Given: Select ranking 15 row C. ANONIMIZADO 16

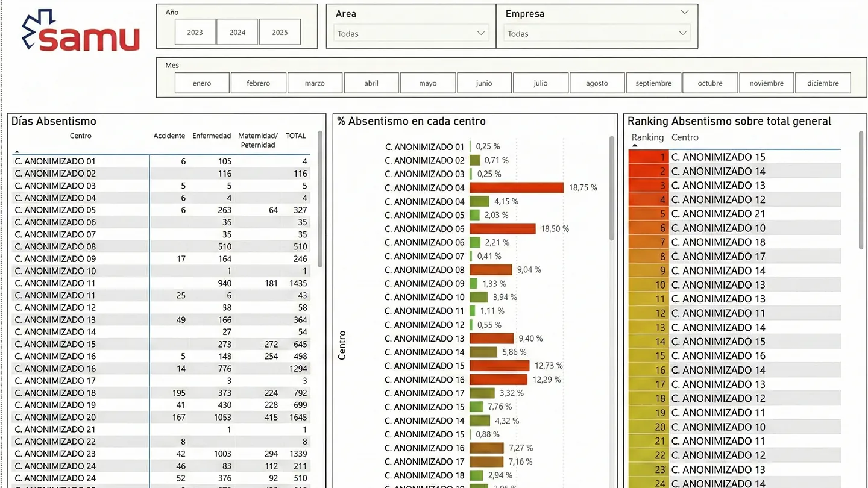Looking at the screenshot, I should click(x=734, y=356).
